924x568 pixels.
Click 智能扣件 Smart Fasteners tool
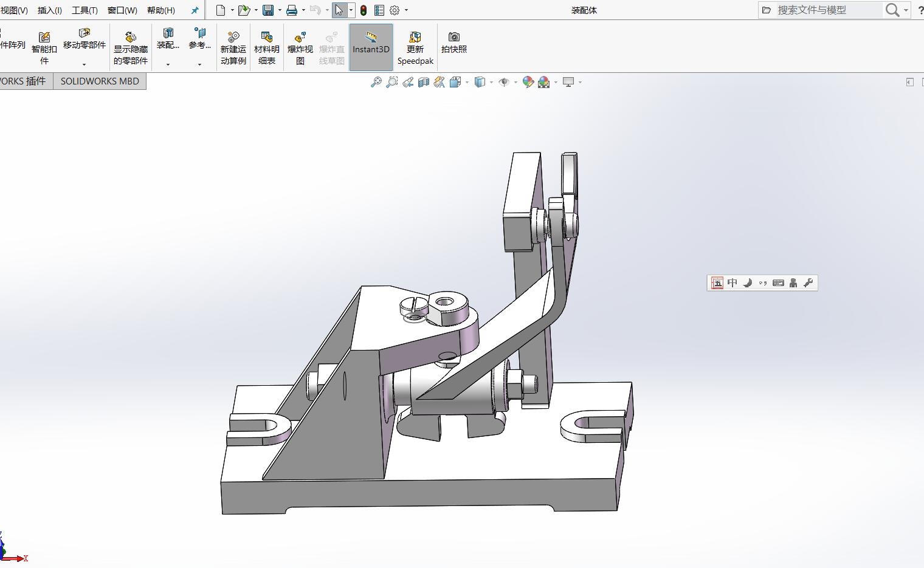coord(44,48)
